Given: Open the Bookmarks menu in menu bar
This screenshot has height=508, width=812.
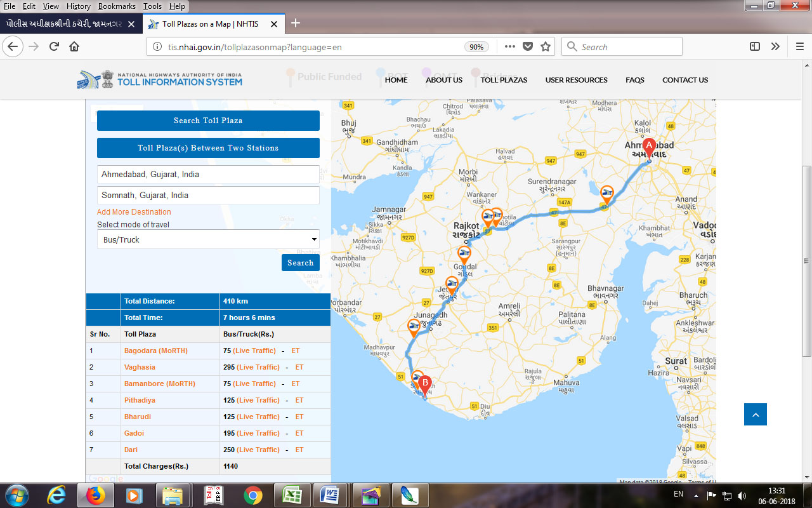Looking at the screenshot, I should (x=117, y=6).
